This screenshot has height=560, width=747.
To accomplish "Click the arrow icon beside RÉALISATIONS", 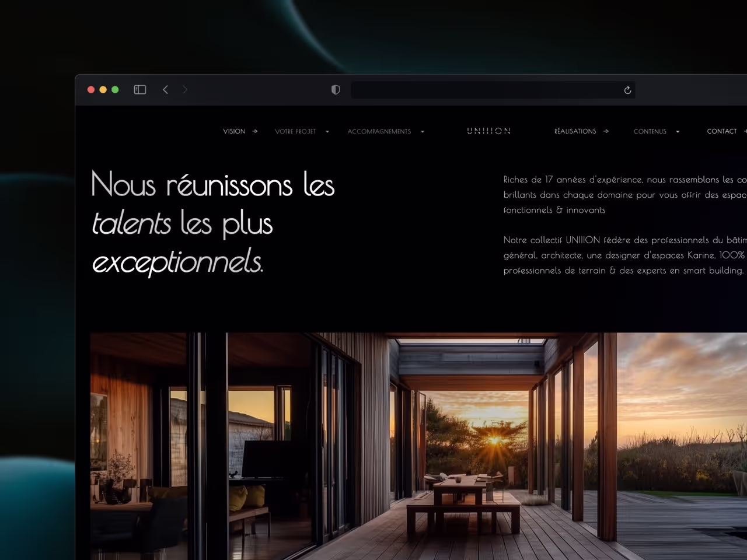I will (606, 131).
